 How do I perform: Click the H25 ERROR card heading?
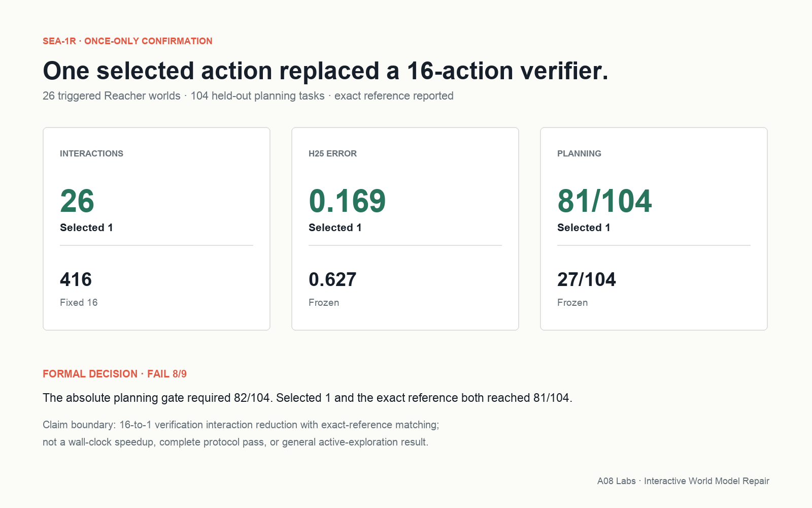click(332, 153)
